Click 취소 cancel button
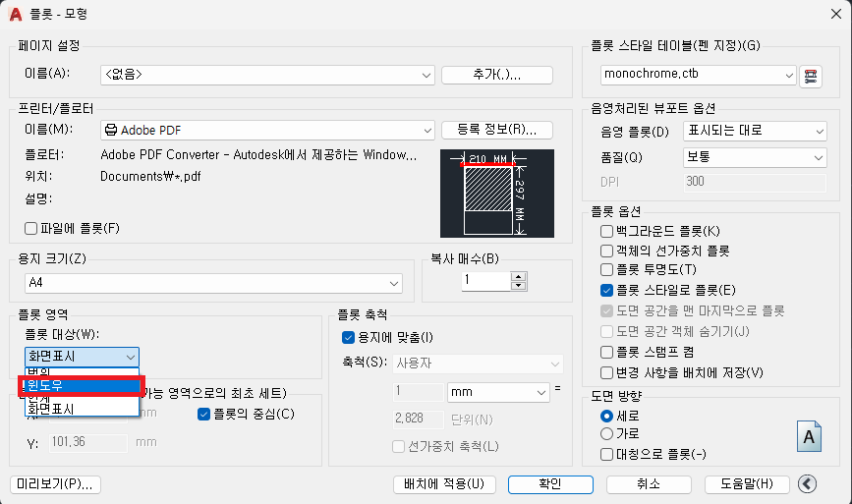The height and width of the screenshot is (504, 852). point(649,484)
